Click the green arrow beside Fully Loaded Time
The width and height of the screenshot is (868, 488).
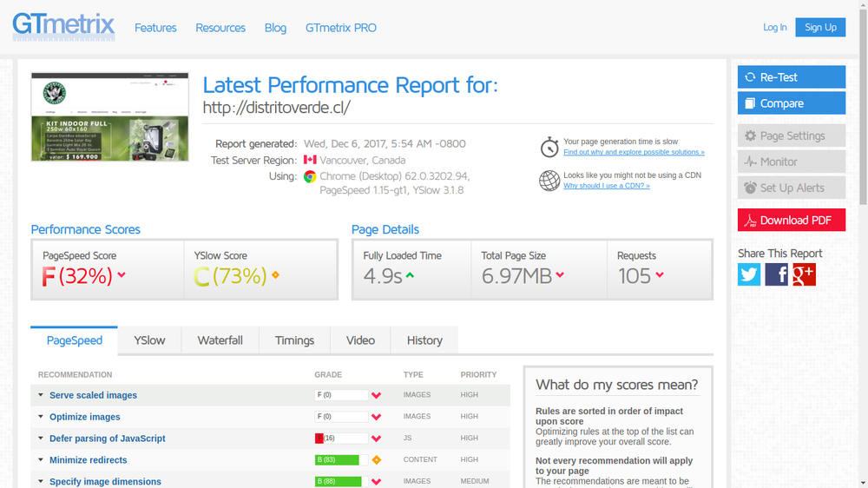(x=410, y=275)
